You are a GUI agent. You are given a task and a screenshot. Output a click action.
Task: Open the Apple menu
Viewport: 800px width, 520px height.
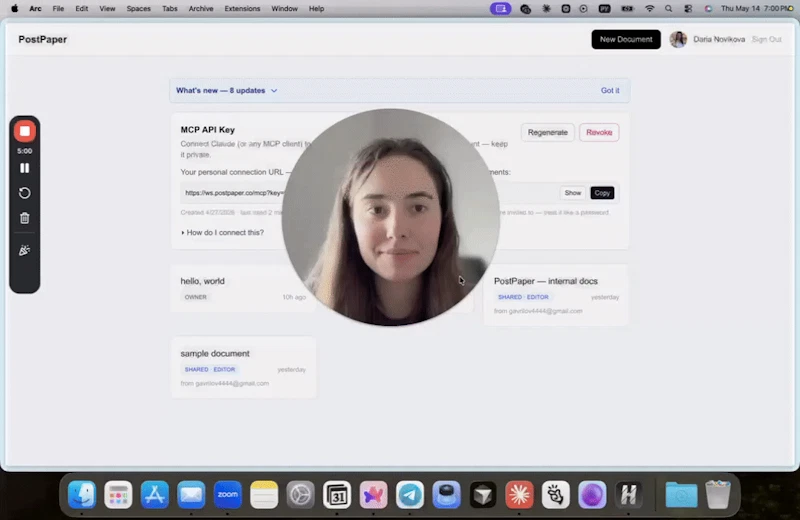pos(14,9)
